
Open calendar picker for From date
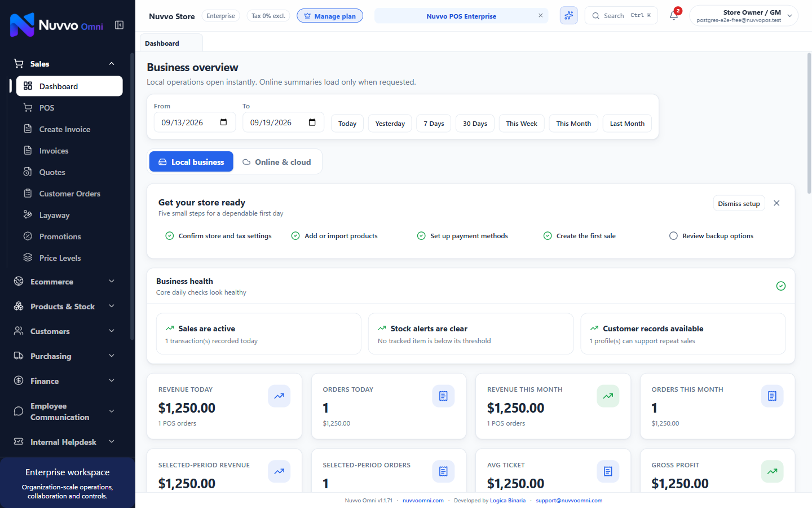(x=223, y=122)
